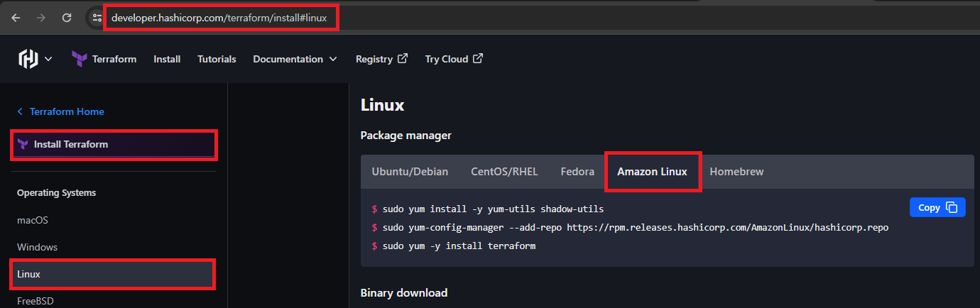The height and width of the screenshot is (308, 980).
Task: Click the HashiCorp logo icon
Action: [28, 59]
